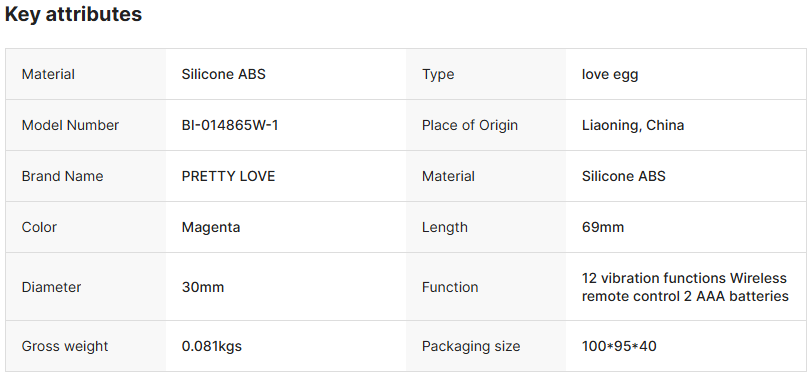Image resolution: width=809 pixels, height=372 pixels.
Task: Select the Silicone ABS value beside first Material
Action: 223,74
